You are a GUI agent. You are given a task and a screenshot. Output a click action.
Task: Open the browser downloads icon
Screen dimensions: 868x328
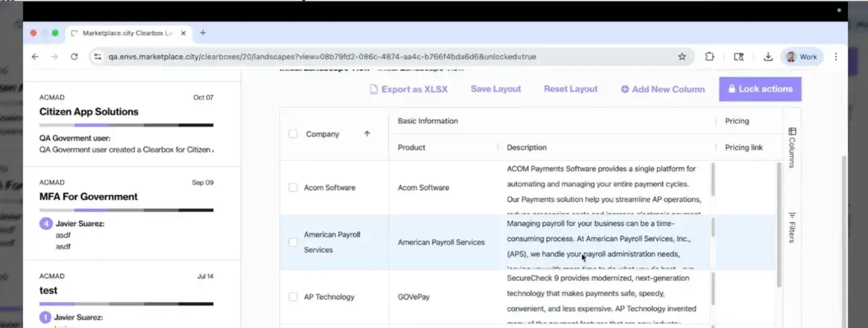(x=767, y=56)
